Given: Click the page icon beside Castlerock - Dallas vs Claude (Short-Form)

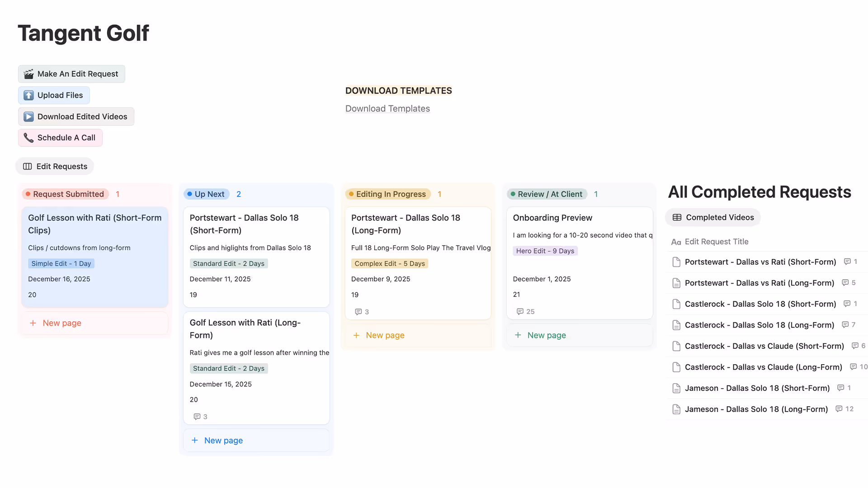Looking at the screenshot, I should pyautogui.click(x=676, y=346).
